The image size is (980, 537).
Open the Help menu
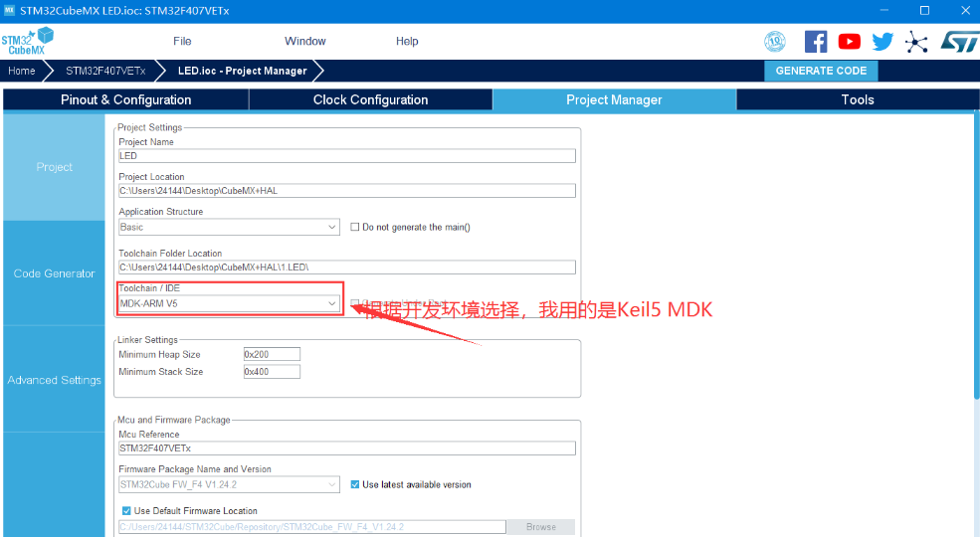point(407,41)
